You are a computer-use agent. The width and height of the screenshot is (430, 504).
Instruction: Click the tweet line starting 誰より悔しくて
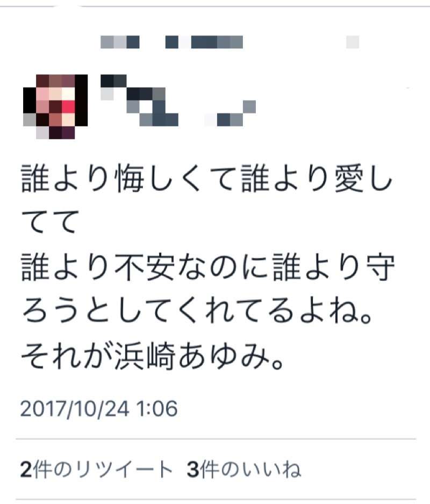207,178
